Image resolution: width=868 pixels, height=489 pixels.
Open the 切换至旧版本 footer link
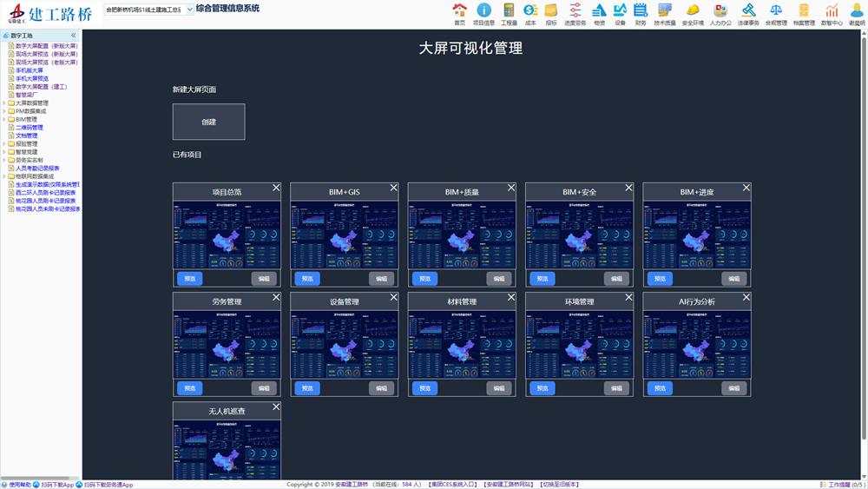click(x=559, y=485)
